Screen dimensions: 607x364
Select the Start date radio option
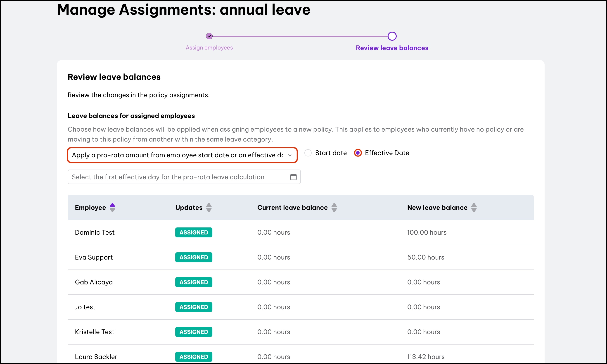pyautogui.click(x=308, y=153)
